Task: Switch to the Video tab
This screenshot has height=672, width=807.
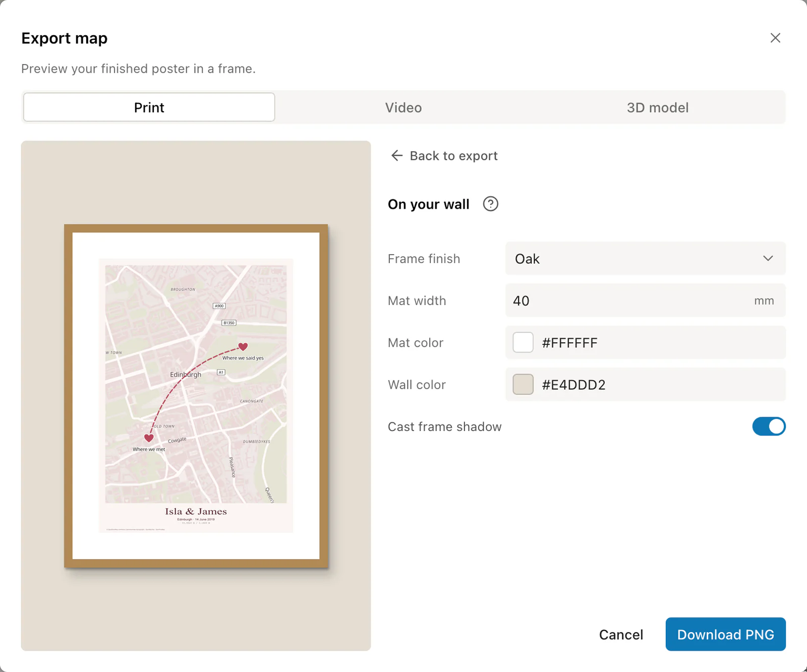Action: coord(403,107)
